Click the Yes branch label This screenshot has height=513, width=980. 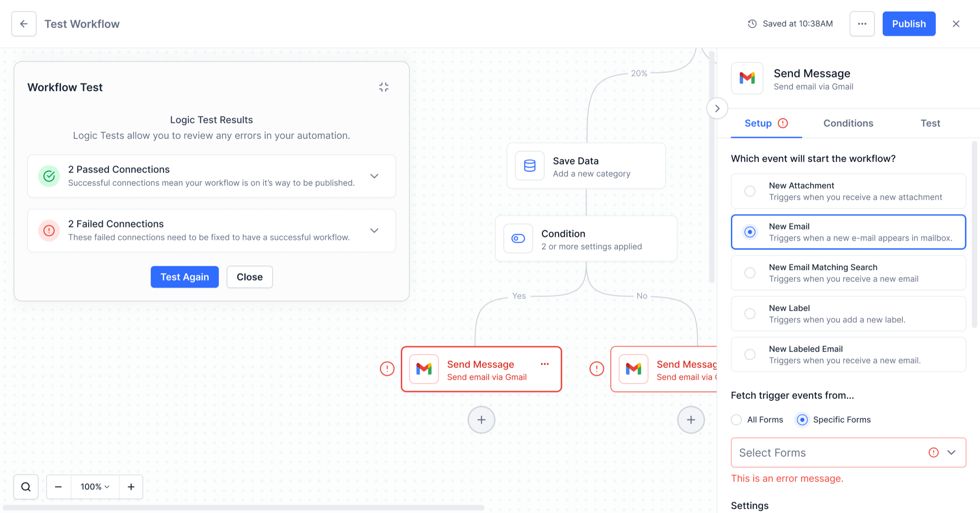coord(519,295)
